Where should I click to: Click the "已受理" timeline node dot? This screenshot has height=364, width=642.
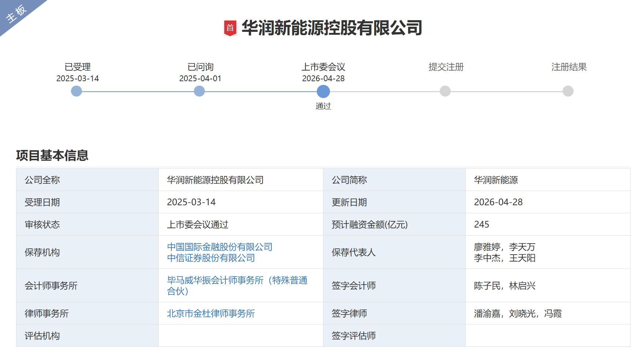point(76,92)
